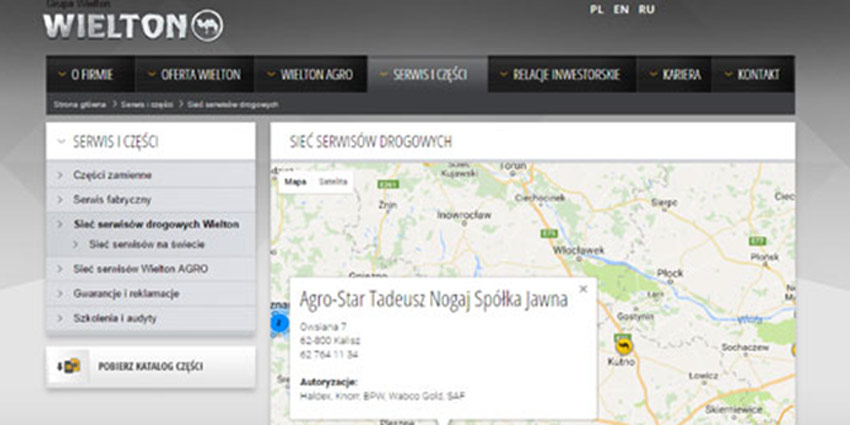This screenshot has width=850, height=425.
Task: Switch map to Mapa view
Action: point(295,182)
